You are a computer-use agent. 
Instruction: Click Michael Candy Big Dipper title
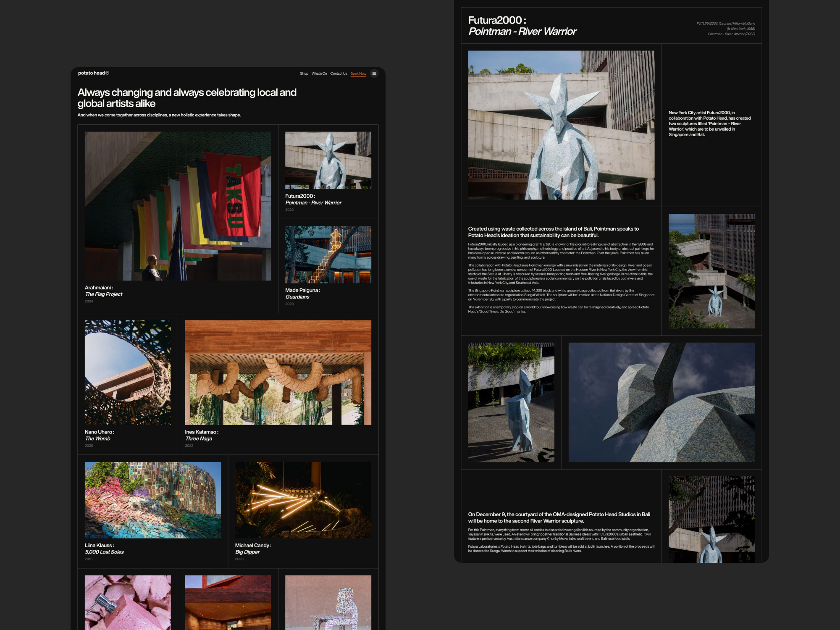coord(253,549)
